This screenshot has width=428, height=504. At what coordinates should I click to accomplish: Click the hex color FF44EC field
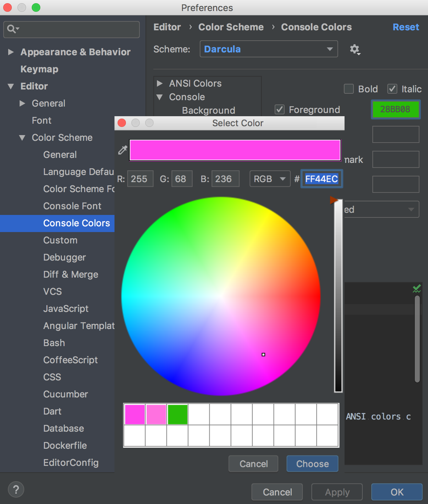tap(321, 179)
